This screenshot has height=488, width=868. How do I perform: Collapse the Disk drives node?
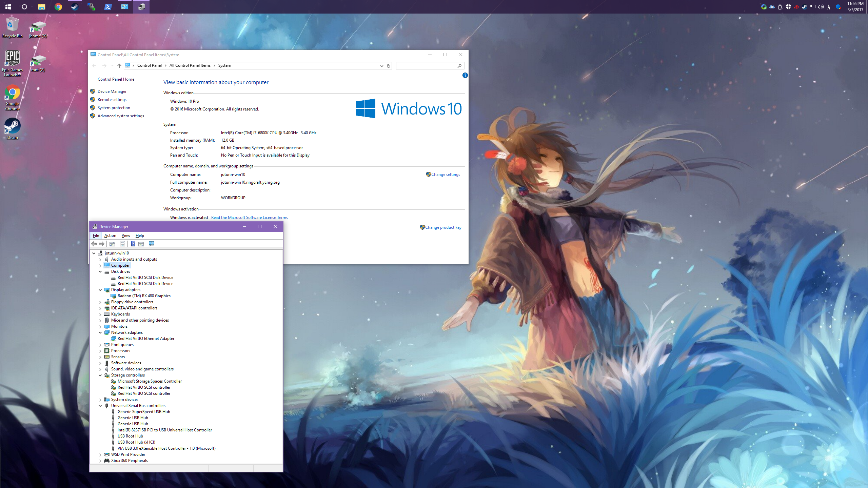pos(100,271)
